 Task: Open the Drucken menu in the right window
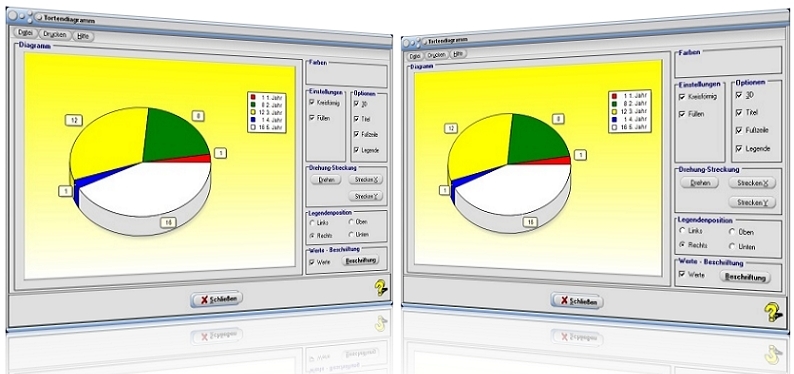coord(436,54)
